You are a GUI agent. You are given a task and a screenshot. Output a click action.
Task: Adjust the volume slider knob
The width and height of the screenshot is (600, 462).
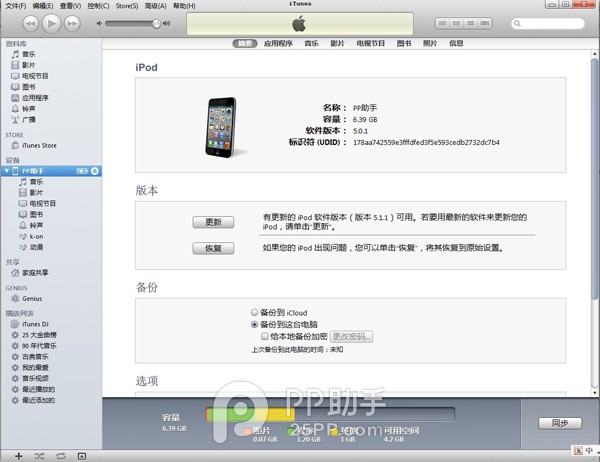tap(156, 24)
